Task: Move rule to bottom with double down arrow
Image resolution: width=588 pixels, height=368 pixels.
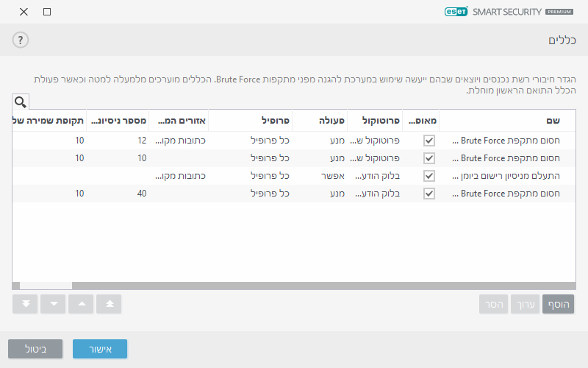Action: tap(25, 304)
